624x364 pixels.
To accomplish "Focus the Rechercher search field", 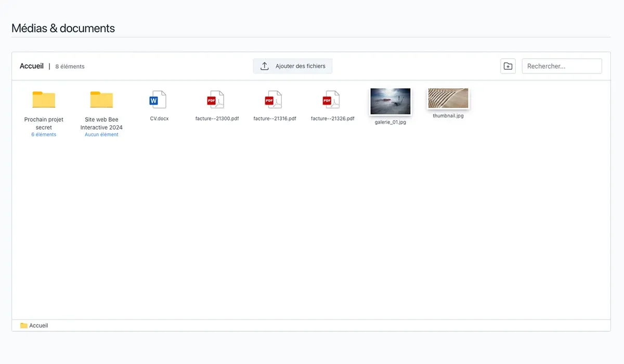I will point(562,66).
